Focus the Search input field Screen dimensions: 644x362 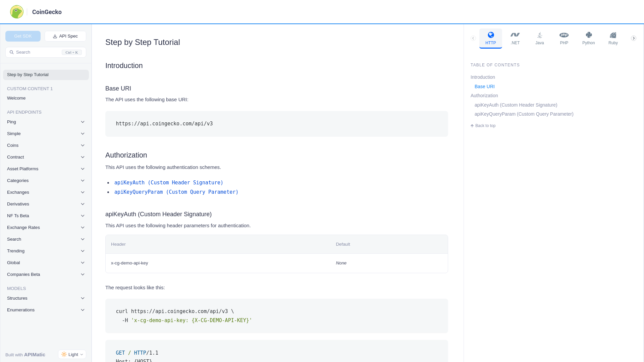pos(46,52)
